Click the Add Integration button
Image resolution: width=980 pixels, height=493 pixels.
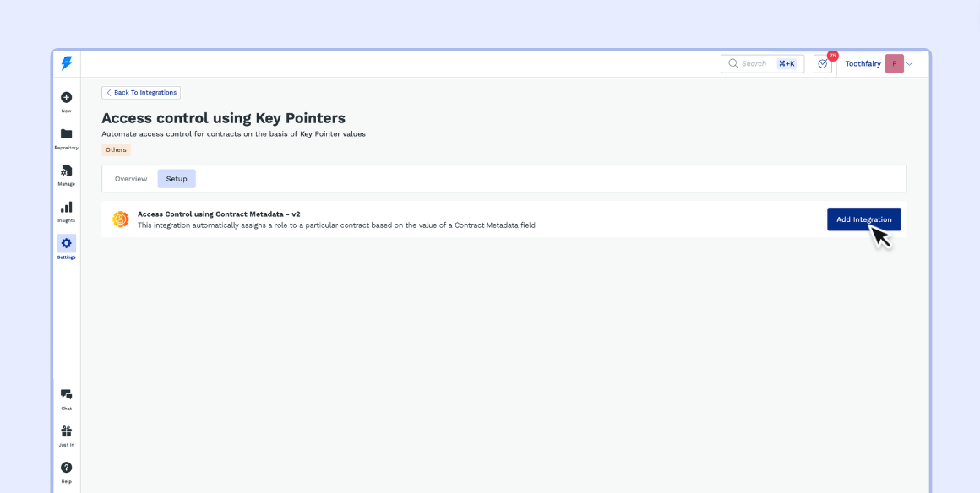pos(863,219)
